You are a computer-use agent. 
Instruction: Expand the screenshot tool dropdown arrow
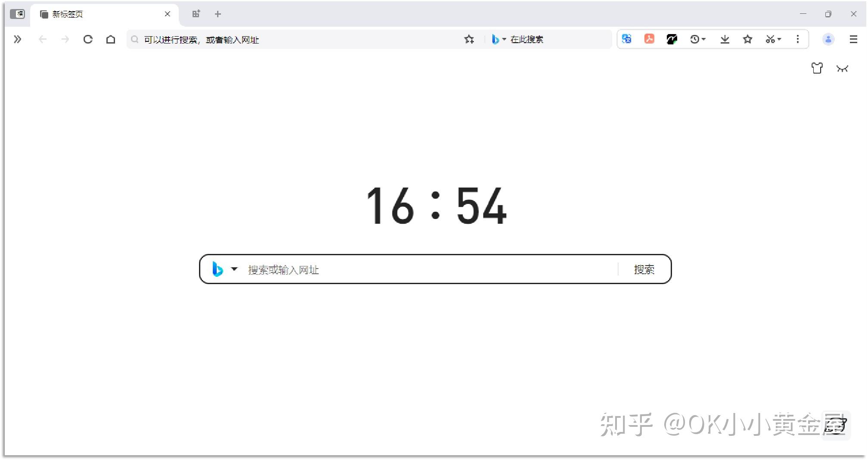point(779,40)
